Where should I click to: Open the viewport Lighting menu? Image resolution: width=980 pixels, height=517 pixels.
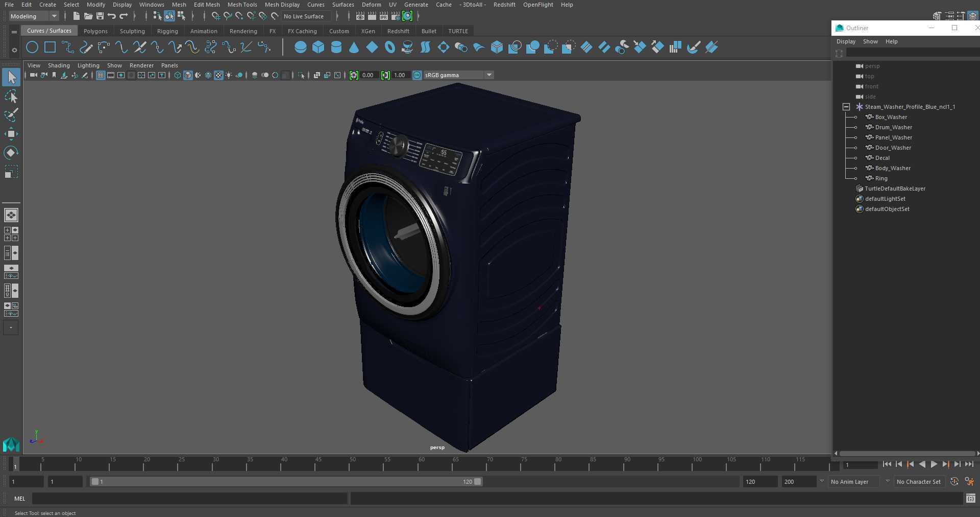(88, 65)
